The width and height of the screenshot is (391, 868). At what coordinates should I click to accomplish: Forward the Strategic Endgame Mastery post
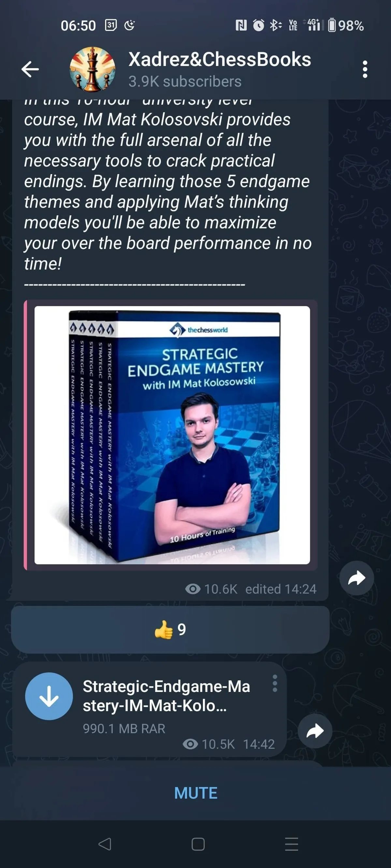(x=356, y=578)
